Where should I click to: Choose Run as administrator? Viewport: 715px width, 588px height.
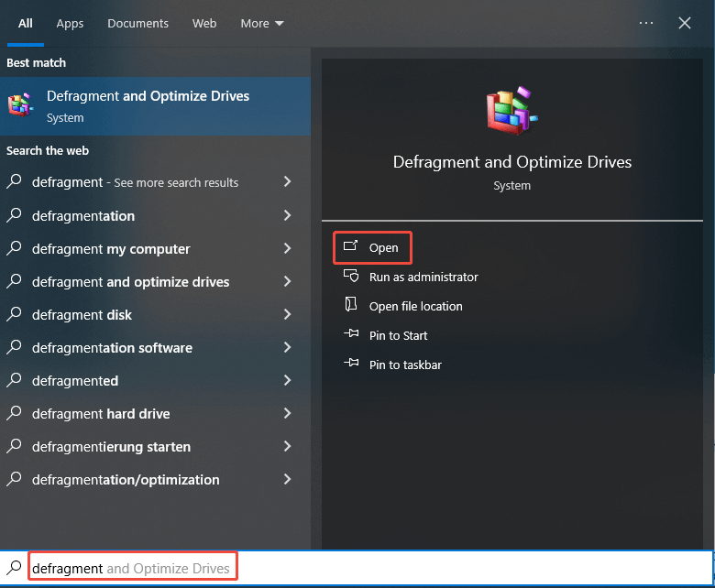pyautogui.click(x=423, y=277)
